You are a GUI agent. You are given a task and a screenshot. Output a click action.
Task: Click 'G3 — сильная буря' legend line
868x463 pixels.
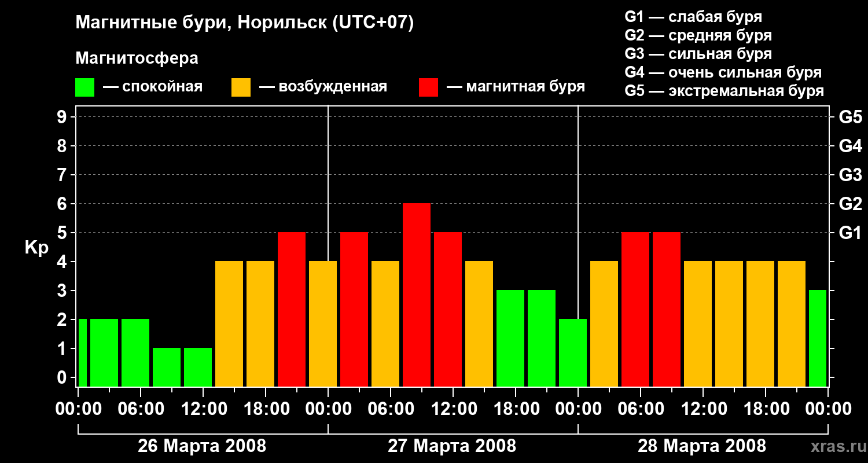click(x=698, y=54)
